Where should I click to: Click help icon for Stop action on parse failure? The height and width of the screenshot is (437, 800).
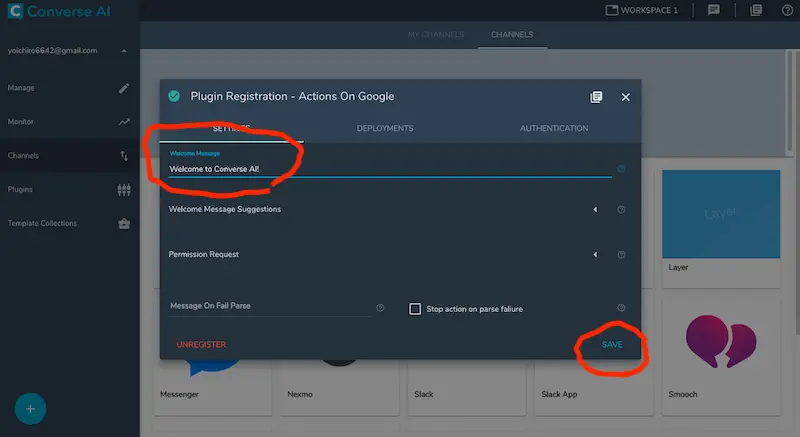coord(621,307)
